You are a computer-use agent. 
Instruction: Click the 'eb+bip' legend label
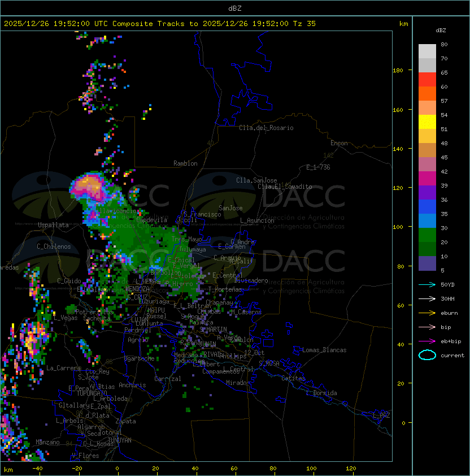(x=451, y=341)
